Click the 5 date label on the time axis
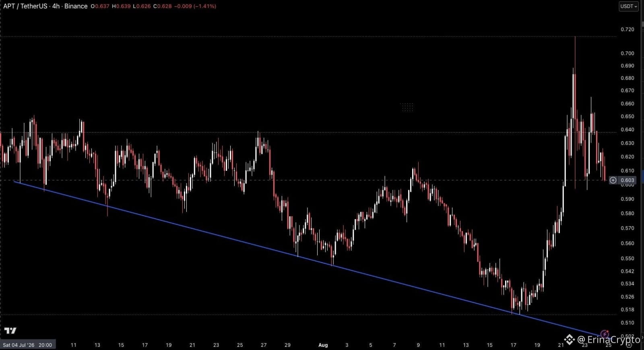The image size is (644, 350). pyautogui.click(x=371, y=345)
